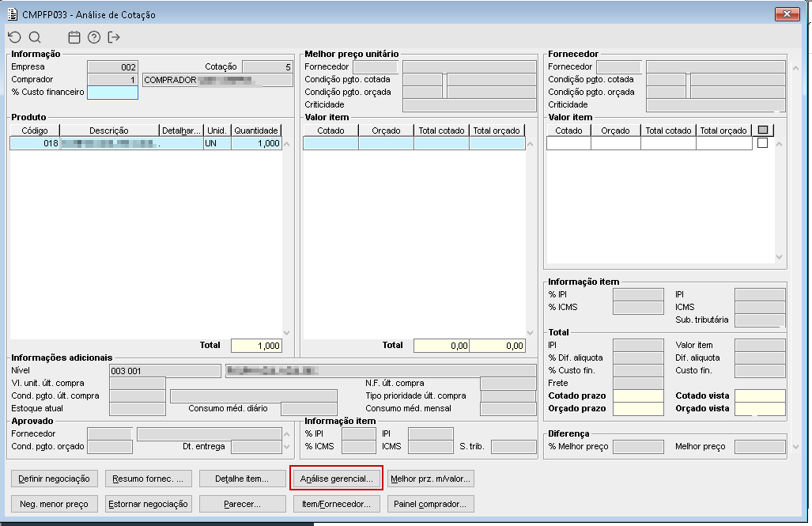Click the Estoque atual field
812x526 pixels.
138,409
